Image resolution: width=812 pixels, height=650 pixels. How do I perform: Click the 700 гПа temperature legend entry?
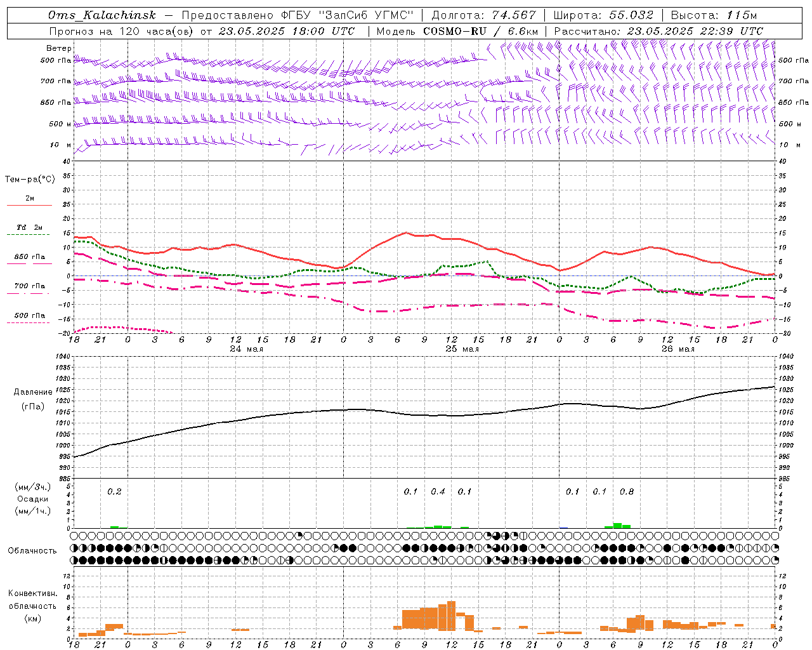[30, 286]
